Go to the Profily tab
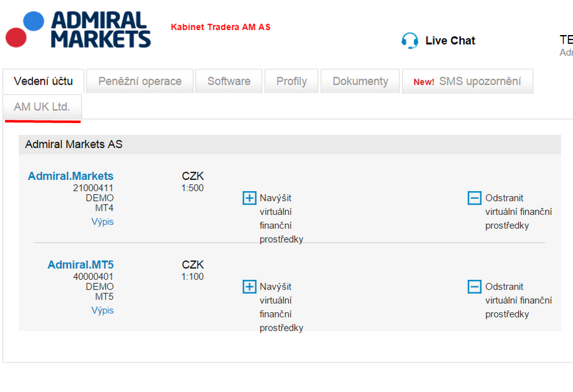Image resolution: width=573 pixels, height=392 pixels. tap(292, 81)
